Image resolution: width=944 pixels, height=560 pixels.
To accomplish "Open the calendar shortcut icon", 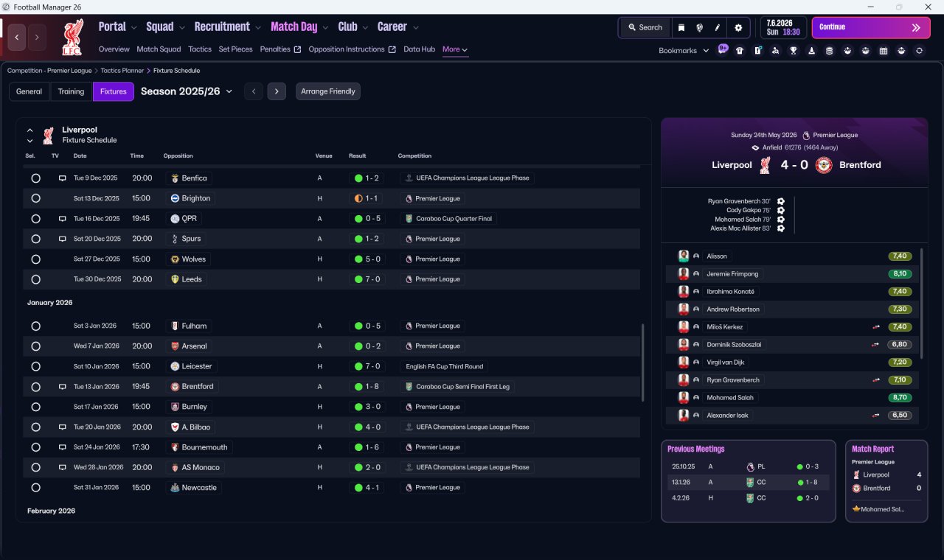I will pos(884,51).
